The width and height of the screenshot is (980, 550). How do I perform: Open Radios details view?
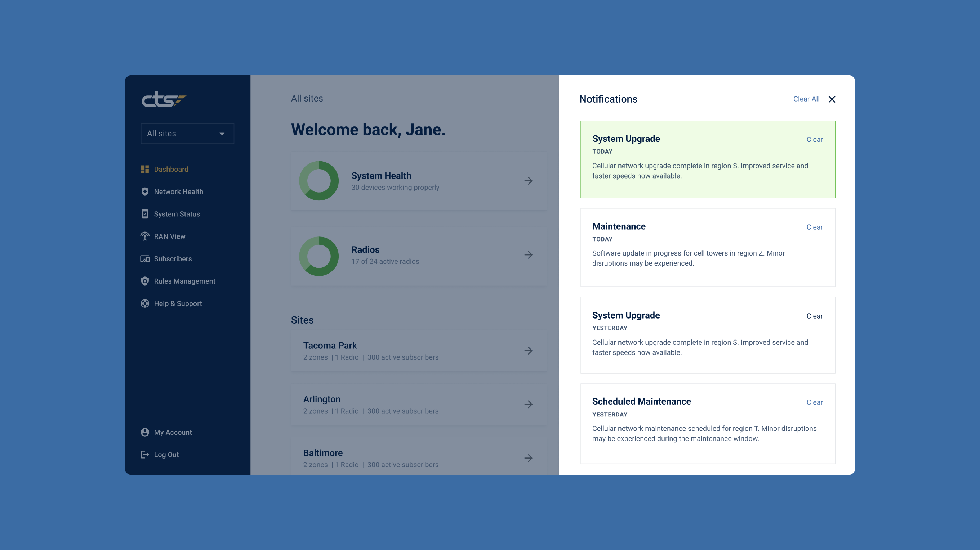click(x=528, y=254)
